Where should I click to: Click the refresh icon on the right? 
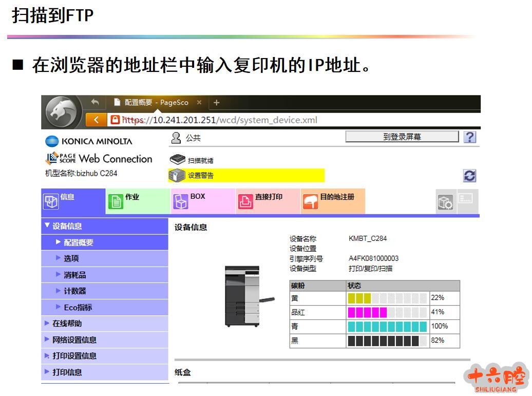(x=469, y=176)
